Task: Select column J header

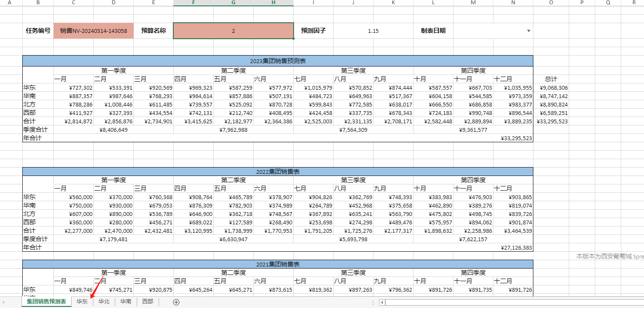Action: [353, 3]
